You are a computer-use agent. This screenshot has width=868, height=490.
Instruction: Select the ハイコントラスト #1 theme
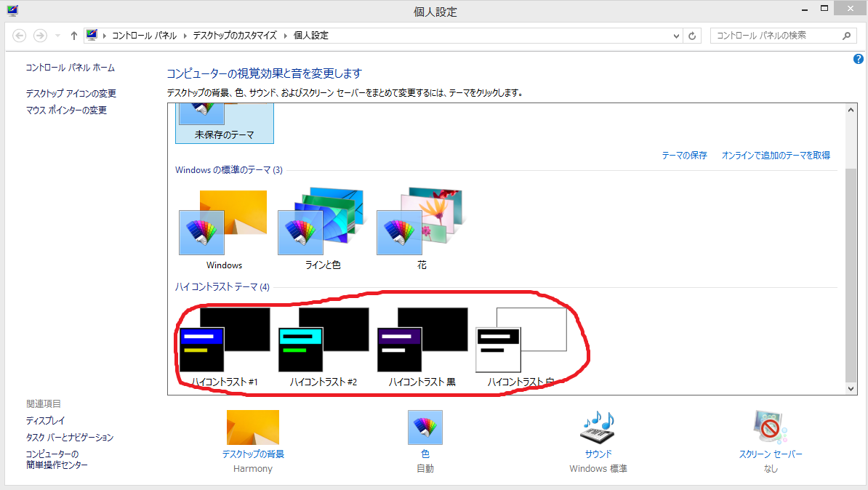tap(224, 348)
